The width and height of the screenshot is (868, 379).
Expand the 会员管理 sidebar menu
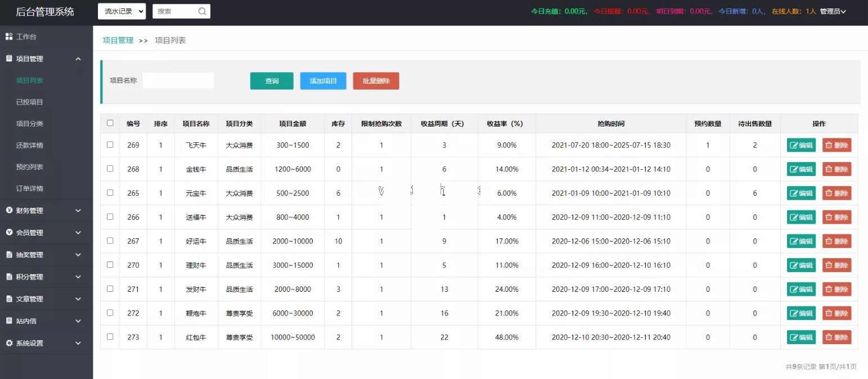(46, 232)
